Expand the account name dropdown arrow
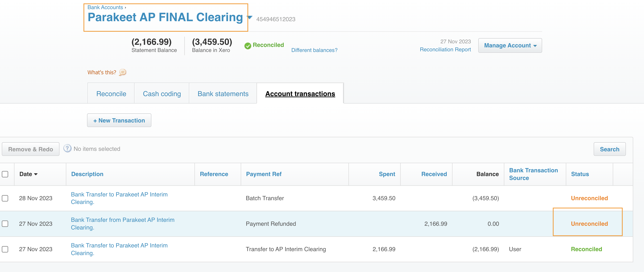This screenshot has width=644, height=272. coord(249,17)
